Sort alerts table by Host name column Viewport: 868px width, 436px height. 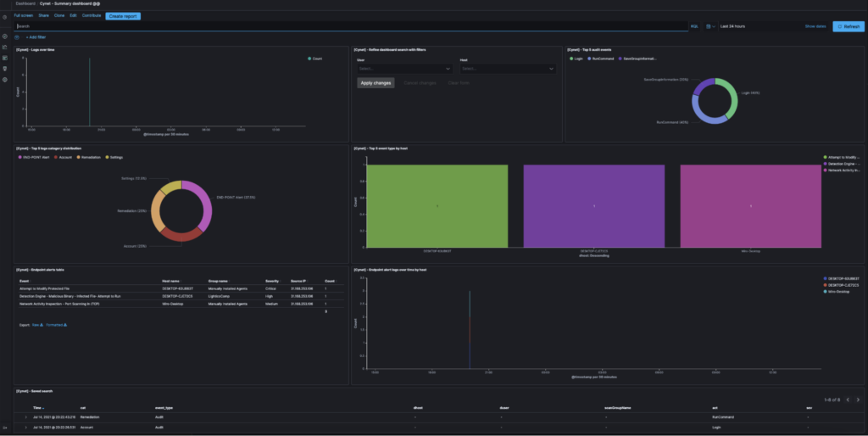[171, 282]
